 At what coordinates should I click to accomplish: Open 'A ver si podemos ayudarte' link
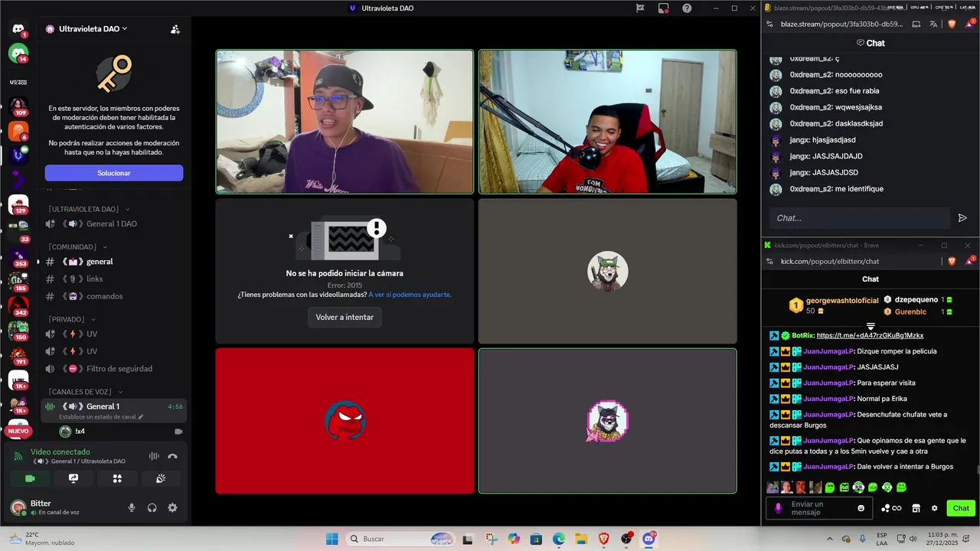click(x=410, y=295)
